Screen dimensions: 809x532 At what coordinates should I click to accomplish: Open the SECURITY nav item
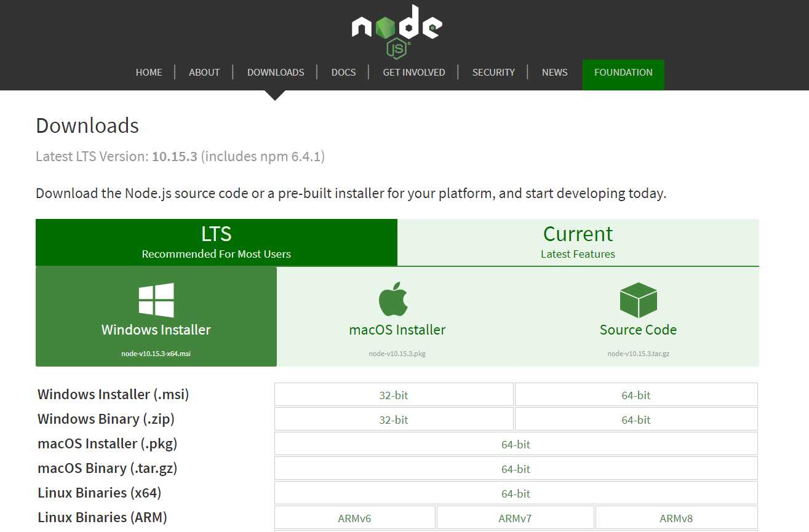(493, 73)
